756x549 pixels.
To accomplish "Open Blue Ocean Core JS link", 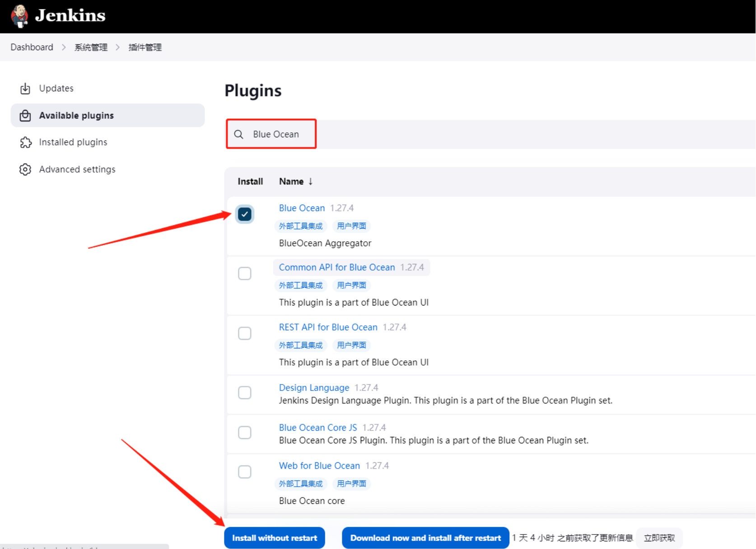I will [x=318, y=427].
